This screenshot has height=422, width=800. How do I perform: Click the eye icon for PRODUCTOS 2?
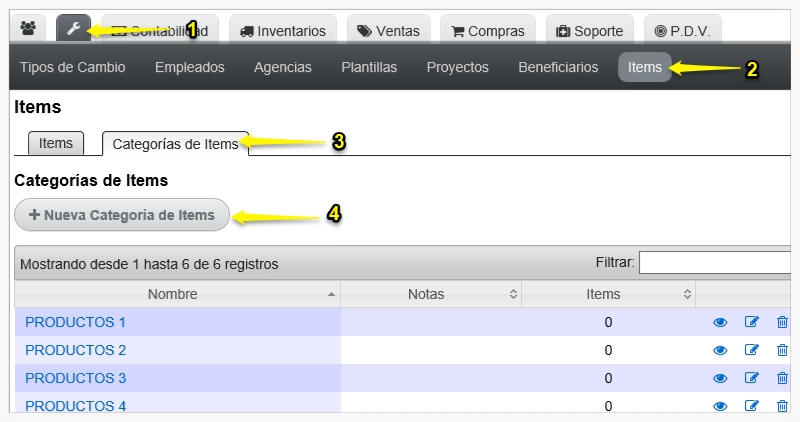[720, 350]
